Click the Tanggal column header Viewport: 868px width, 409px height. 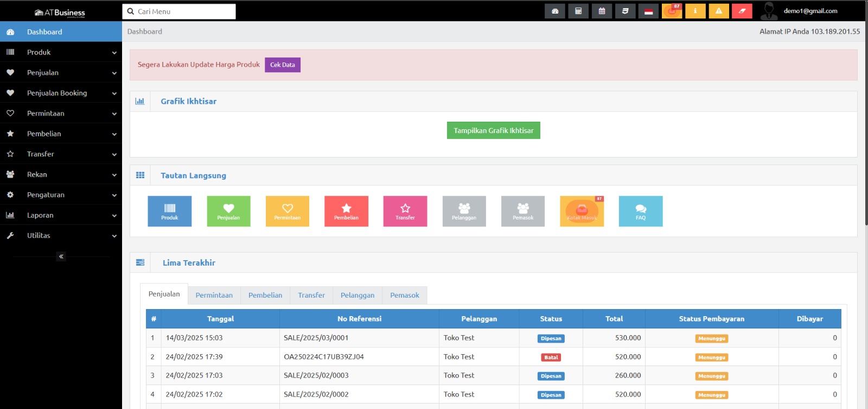[220, 319]
